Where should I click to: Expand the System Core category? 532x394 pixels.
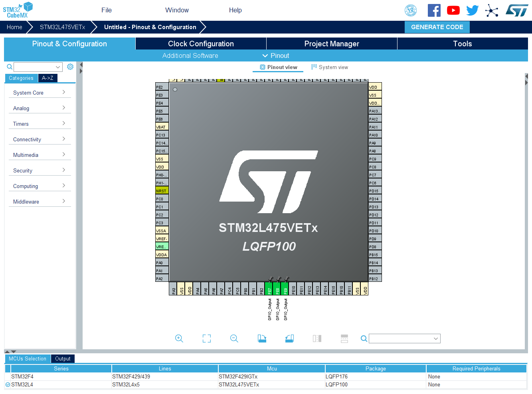[40, 93]
